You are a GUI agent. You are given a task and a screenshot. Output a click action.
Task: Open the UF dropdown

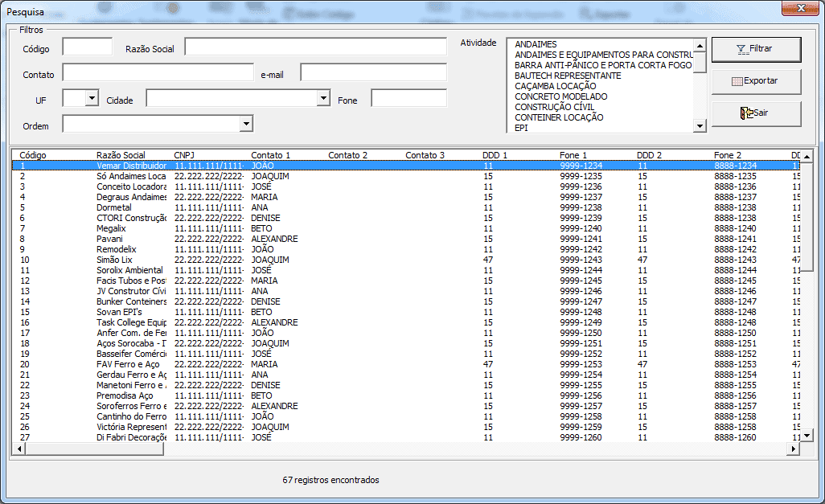click(92, 98)
